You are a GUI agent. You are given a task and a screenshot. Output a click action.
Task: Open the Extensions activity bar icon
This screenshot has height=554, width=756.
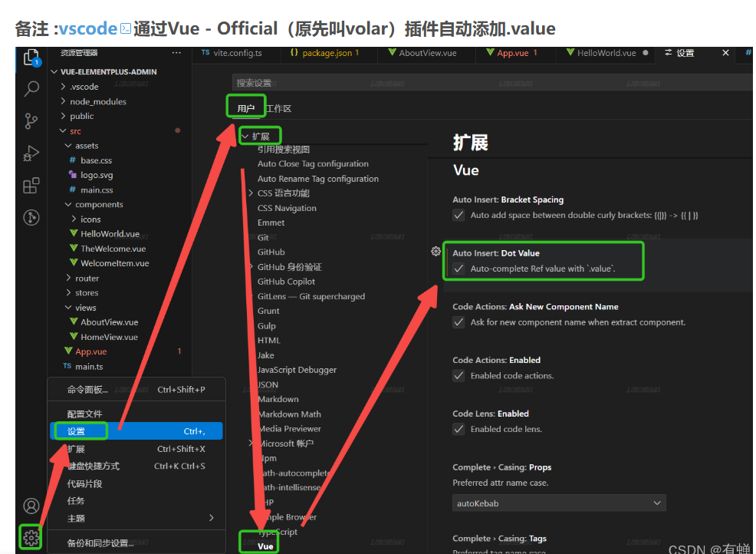(x=31, y=186)
